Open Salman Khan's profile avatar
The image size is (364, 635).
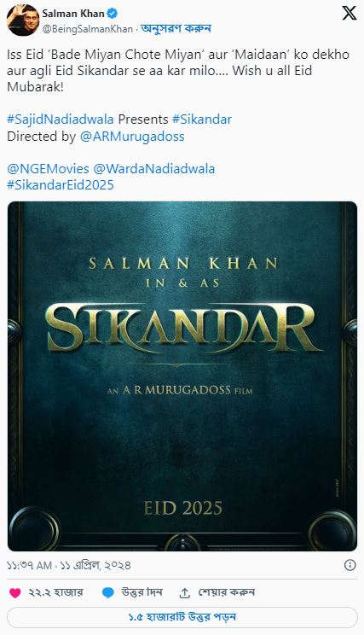(x=23, y=20)
